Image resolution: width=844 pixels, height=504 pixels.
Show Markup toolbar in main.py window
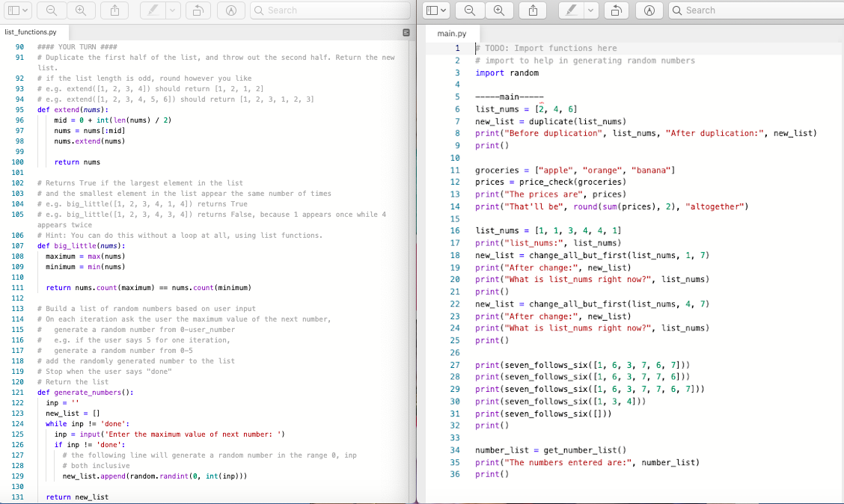click(649, 10)
